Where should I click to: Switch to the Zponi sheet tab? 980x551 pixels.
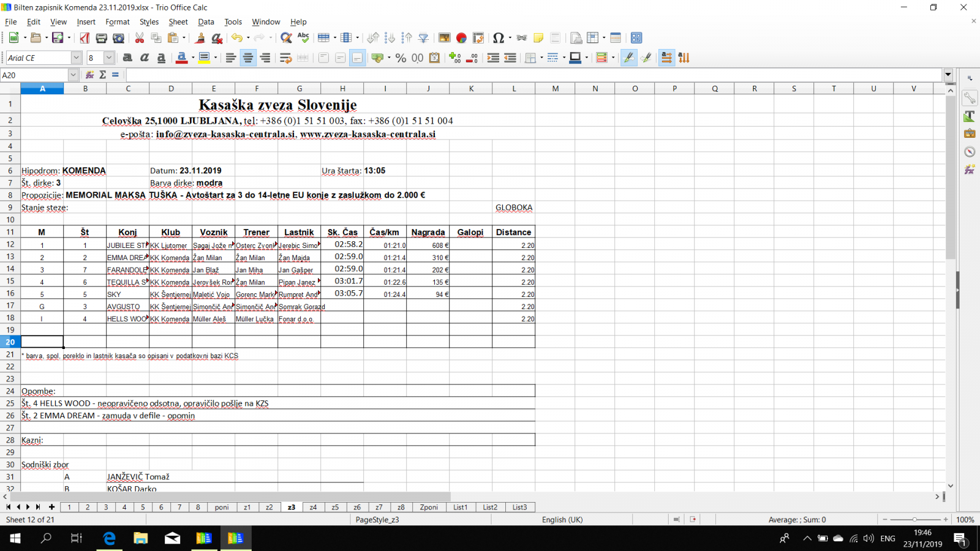[x=429, y=507]
